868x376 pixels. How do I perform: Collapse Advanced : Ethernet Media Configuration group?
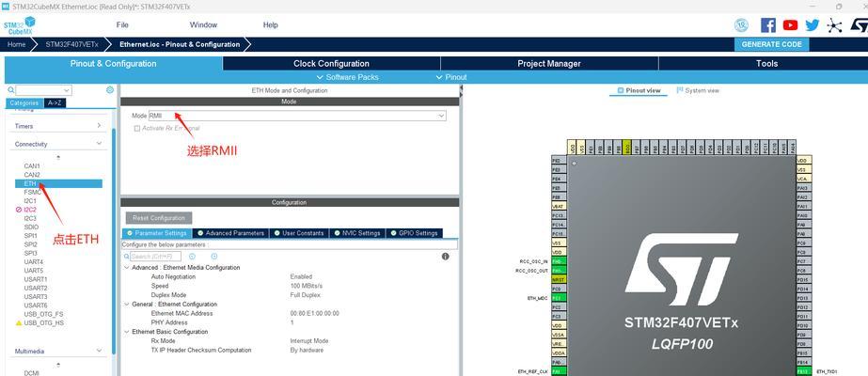coord(126,268)
